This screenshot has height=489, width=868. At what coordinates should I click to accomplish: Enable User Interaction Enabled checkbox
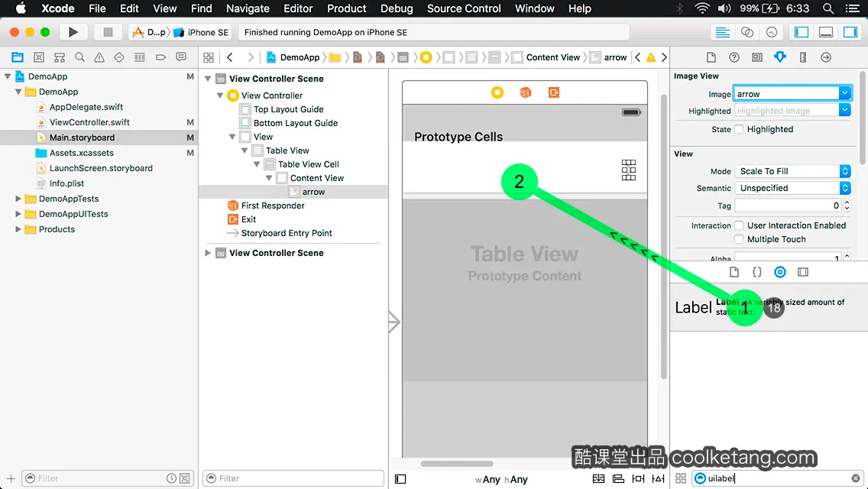click(739, 225)
